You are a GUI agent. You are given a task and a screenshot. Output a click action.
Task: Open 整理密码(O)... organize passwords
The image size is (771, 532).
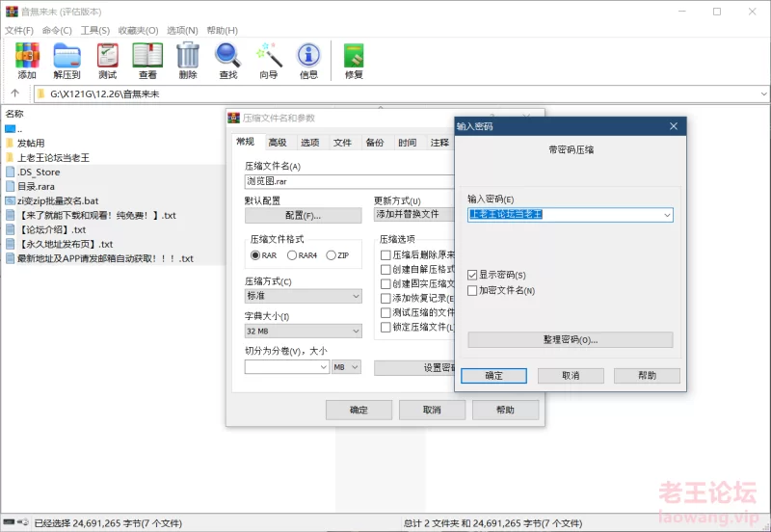[571, 340]
